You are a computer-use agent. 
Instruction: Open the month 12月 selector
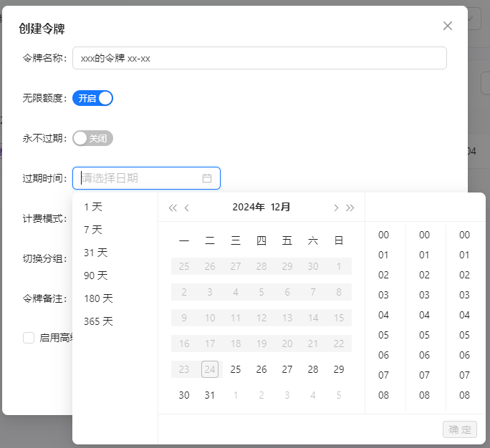click(281, 208)
